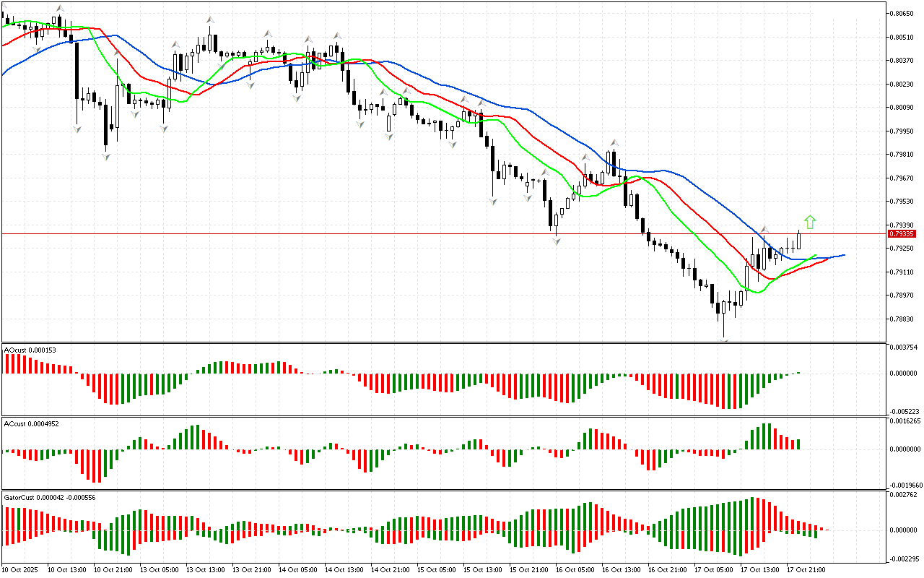Click the AO scale value 0.003754
Screen dimensions: 924x578
[904, 348]
